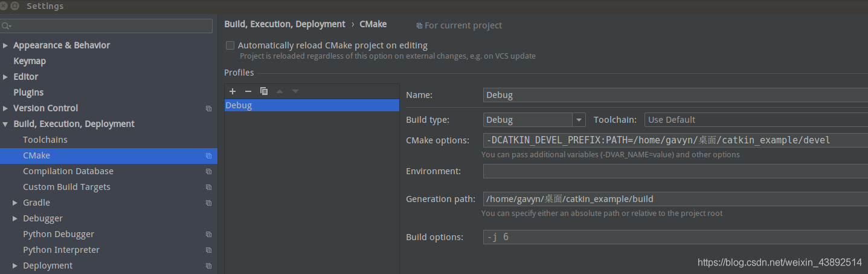Move profile up with arrow icon
The width and height of the screenshot is (868, 274).
coord(280,91)
